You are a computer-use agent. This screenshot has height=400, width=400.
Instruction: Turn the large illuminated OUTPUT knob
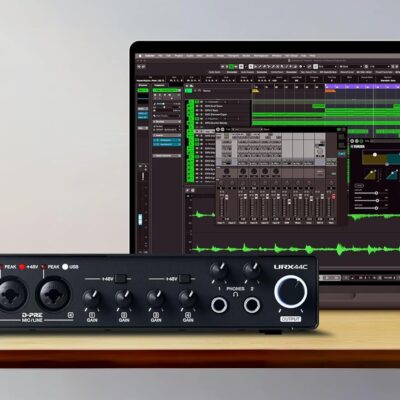click(x=291, y=292)
